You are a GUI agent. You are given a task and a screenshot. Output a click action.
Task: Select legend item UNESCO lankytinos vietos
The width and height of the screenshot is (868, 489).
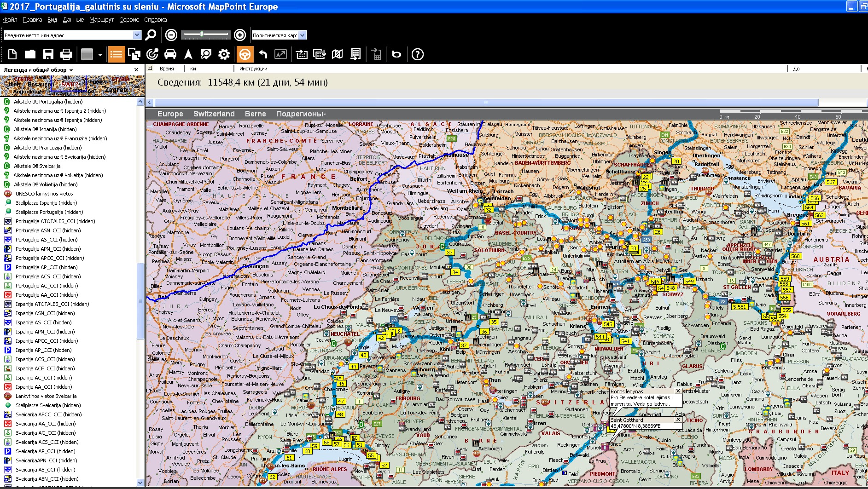tap(44, 194)
